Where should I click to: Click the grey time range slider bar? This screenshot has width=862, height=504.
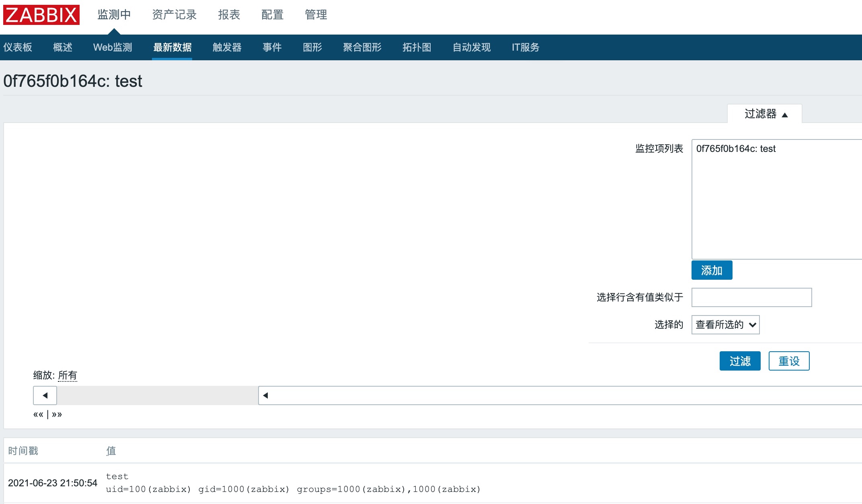coord(157,395)
